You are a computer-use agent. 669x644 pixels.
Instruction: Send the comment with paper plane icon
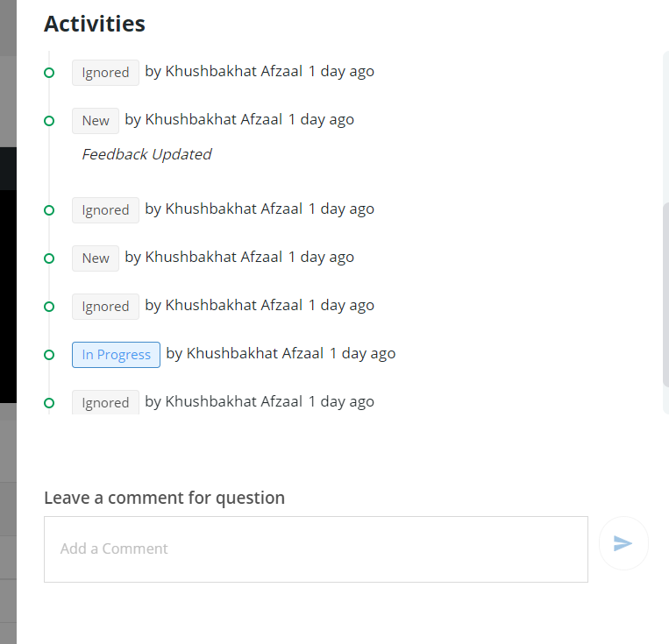pos(623,543)
